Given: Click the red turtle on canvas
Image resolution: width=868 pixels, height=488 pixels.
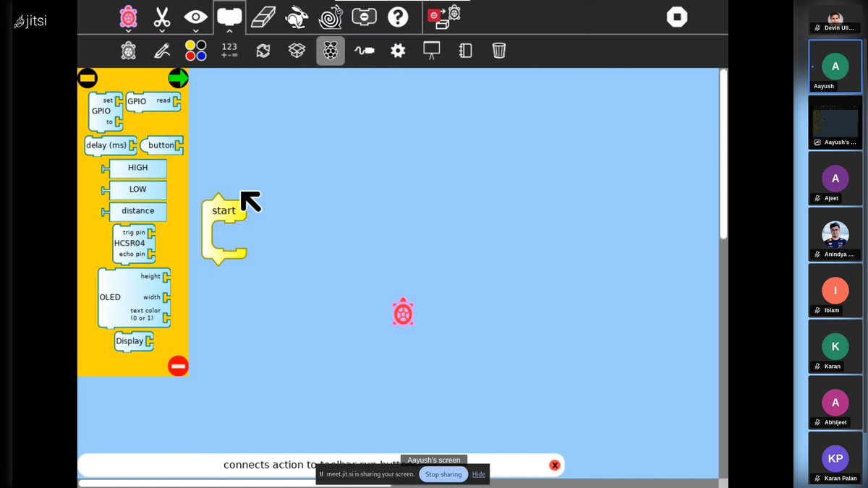Looking at the screenshot, I should (x=403, y=313).
